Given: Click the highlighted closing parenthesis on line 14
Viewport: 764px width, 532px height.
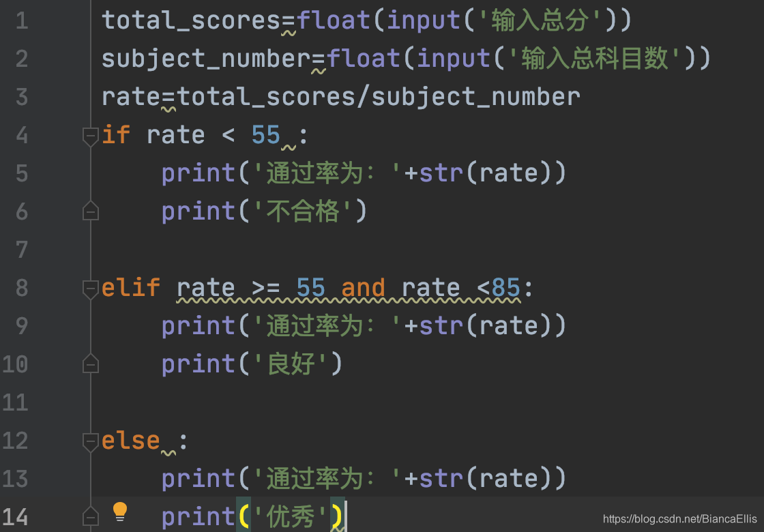Looking at the screenshot, I should 337,517.
